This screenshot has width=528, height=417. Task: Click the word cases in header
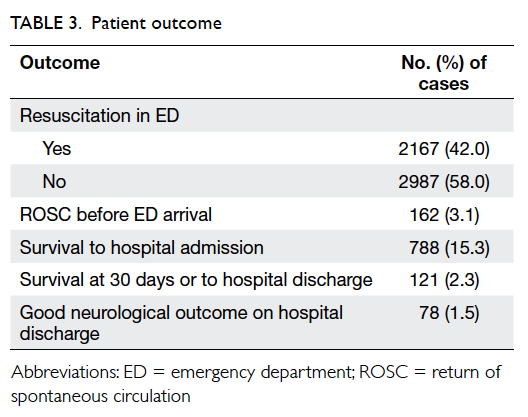tap(444, 84)
